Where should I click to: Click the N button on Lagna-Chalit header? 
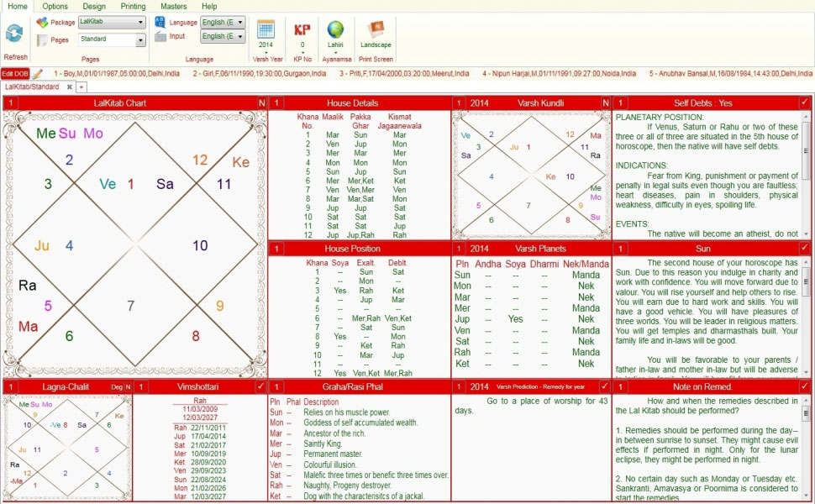pos(128,386)
